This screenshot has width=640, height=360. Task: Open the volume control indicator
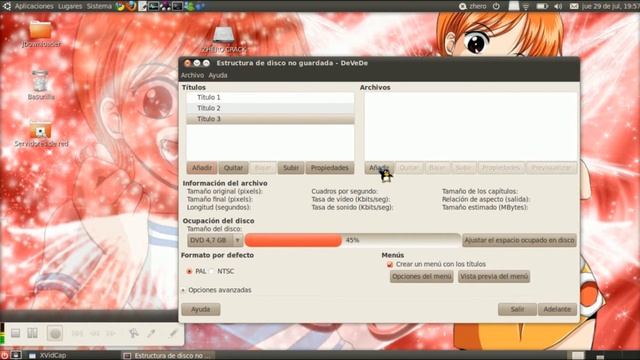558,6
